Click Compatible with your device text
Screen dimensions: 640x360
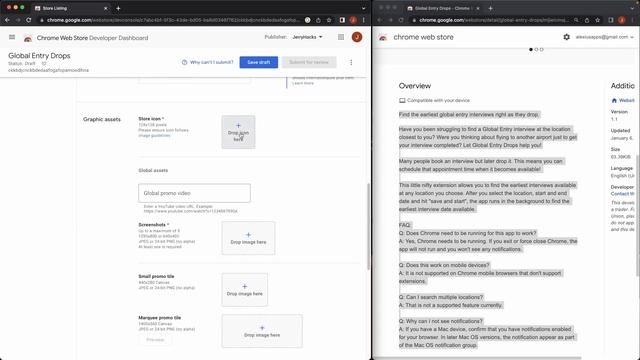pyautogui.click(x=438, y=100)
